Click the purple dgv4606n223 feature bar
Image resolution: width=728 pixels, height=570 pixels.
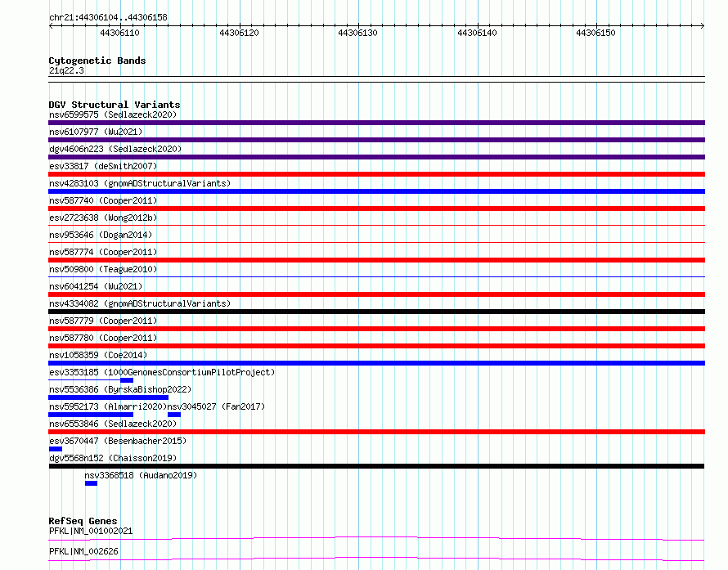pyautogui.click(x=376, y=157)
